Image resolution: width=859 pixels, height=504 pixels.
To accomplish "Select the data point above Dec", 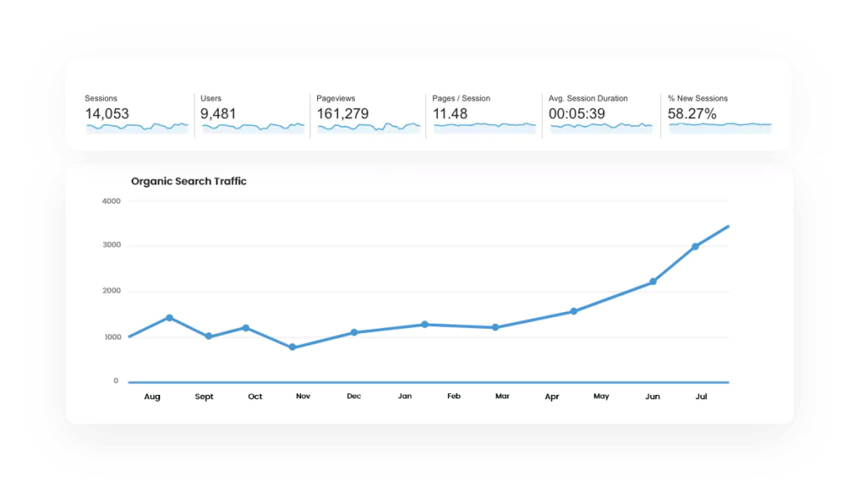I will (x=354, y=333).
